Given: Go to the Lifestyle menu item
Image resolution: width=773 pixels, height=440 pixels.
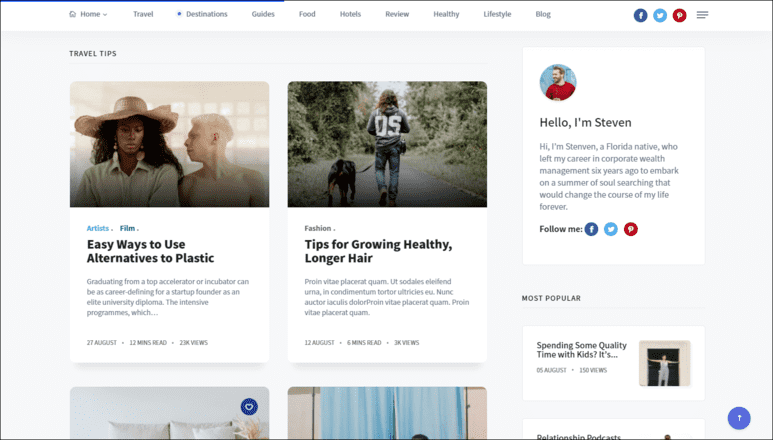Looking at the screenshot, I should [x=497, y=15].
